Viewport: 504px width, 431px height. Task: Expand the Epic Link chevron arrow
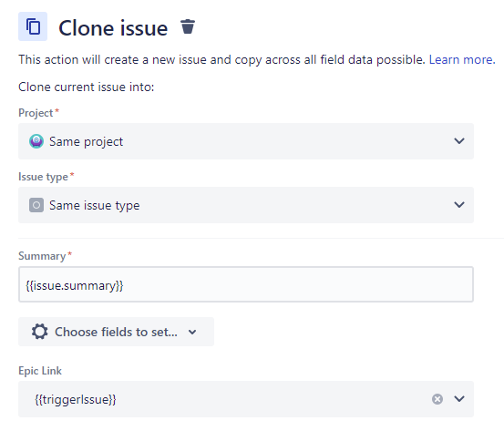pos(459,399)
